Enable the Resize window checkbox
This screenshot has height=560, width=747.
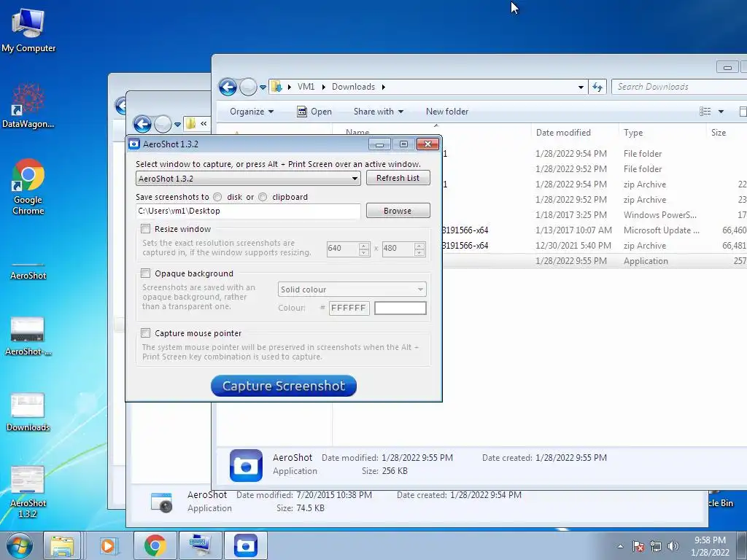[146, 229]
